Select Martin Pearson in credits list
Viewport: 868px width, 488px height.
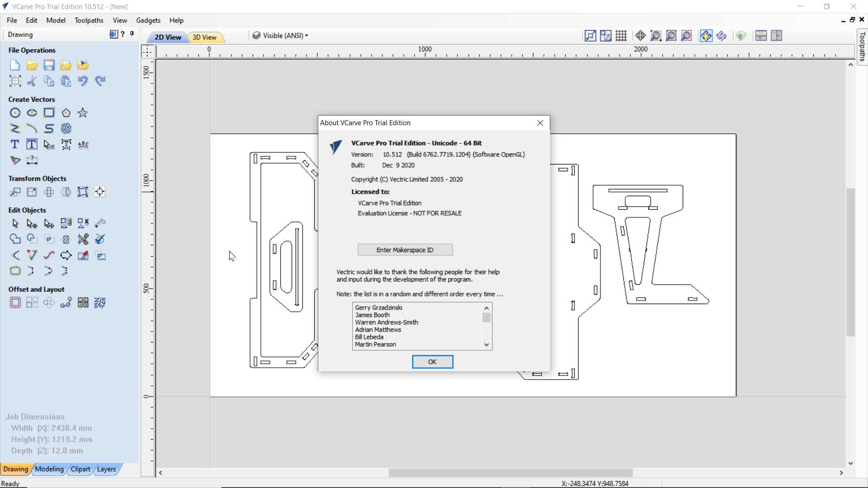375,345
